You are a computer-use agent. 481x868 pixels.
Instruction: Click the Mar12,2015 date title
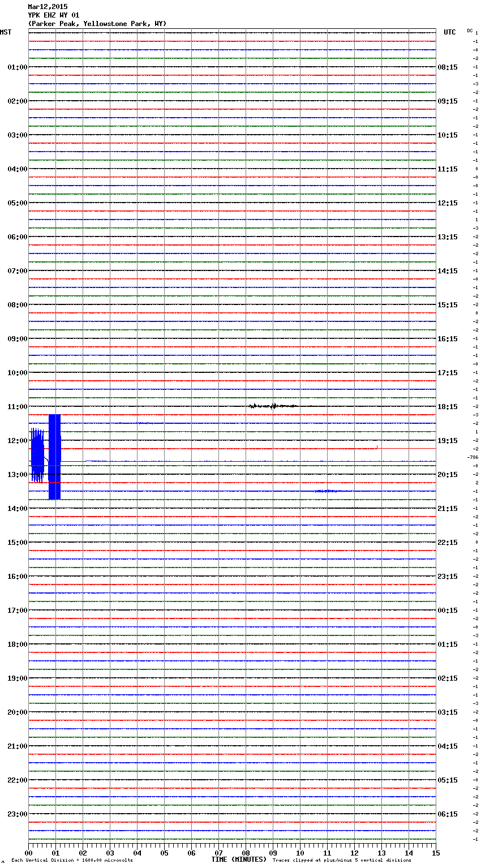click(x=48, y=7)
